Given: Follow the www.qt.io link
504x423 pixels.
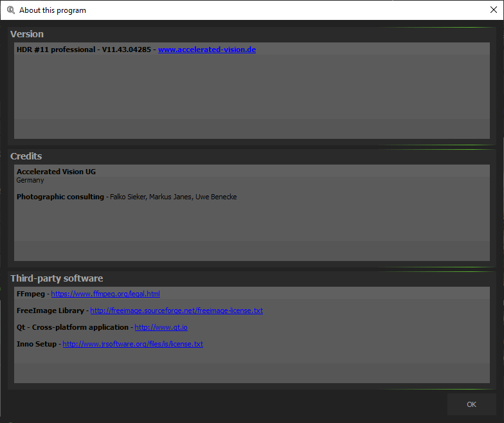Looking at the screenshot, I should [x=161, y=327].
